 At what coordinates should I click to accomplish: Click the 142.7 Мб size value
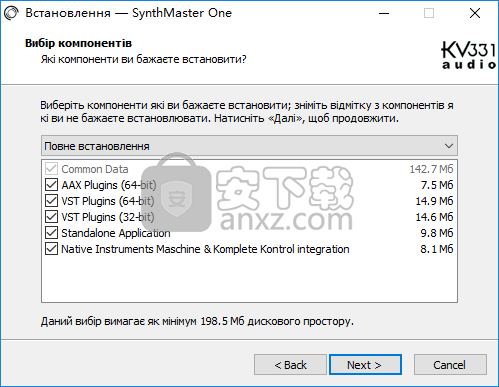click(x=431, y=169)
